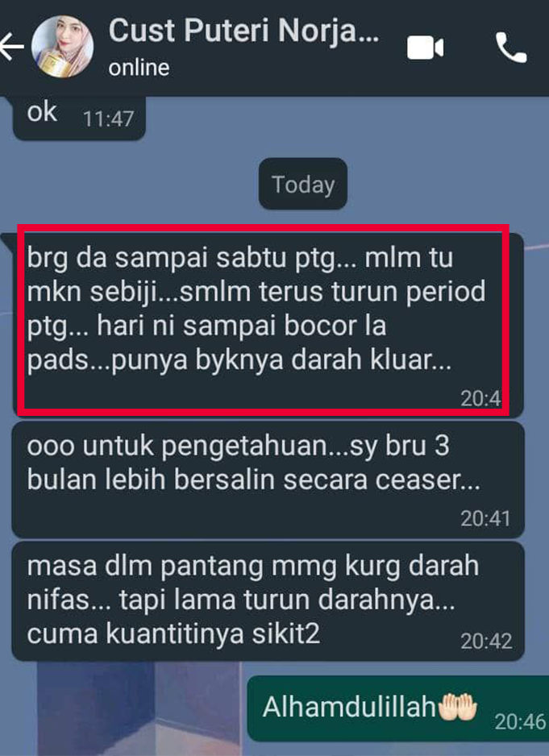Tap the 20:42 timestamp
The image size is (549, 756).
(x=486, y=642)
